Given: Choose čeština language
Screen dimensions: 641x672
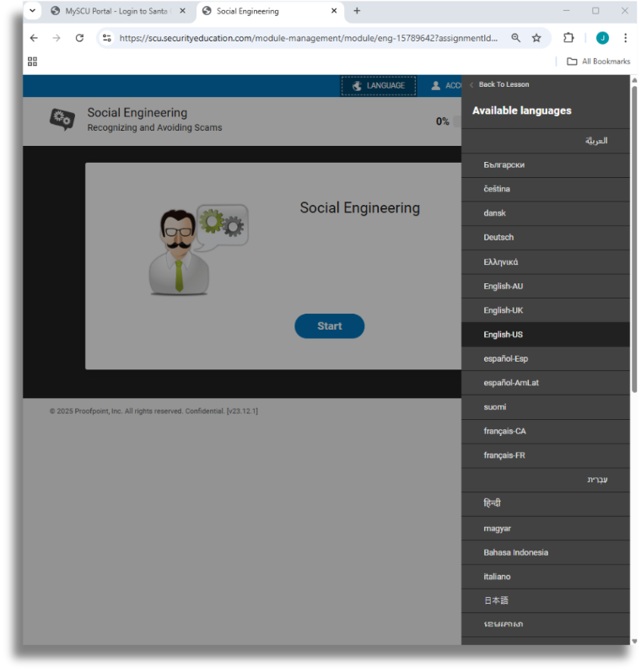Looking at the screenshot, I should [x=546, y=190].
